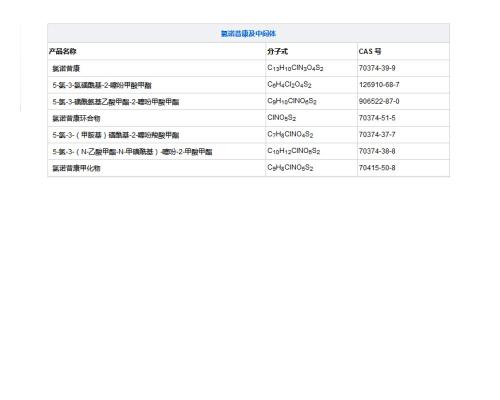This screenshot has width=500, height=400.
Task: Select product name in the 906522-87-0 row
Action: click(x=116, y=102)
